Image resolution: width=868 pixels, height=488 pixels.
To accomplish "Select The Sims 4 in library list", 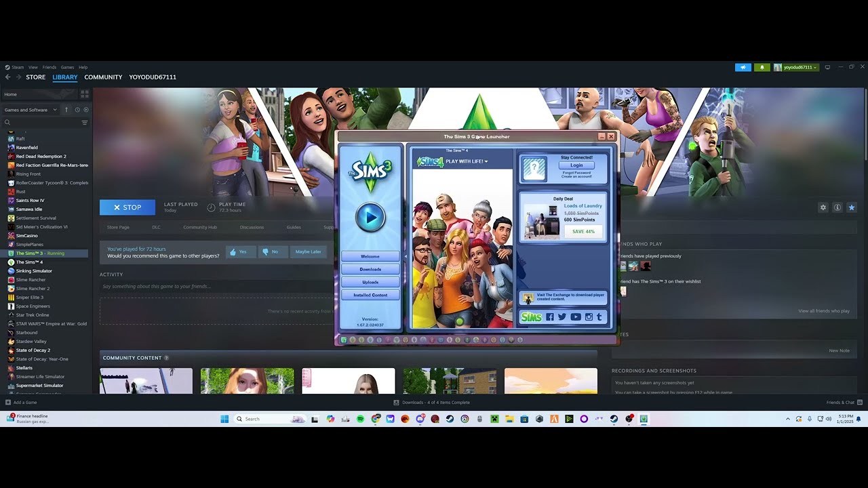I will (x=29, y=262).
